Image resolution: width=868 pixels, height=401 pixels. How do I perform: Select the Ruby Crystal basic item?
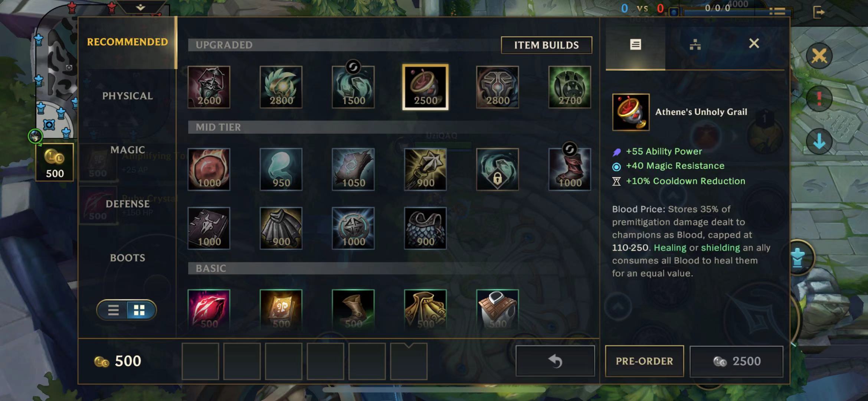pos(209,310)
